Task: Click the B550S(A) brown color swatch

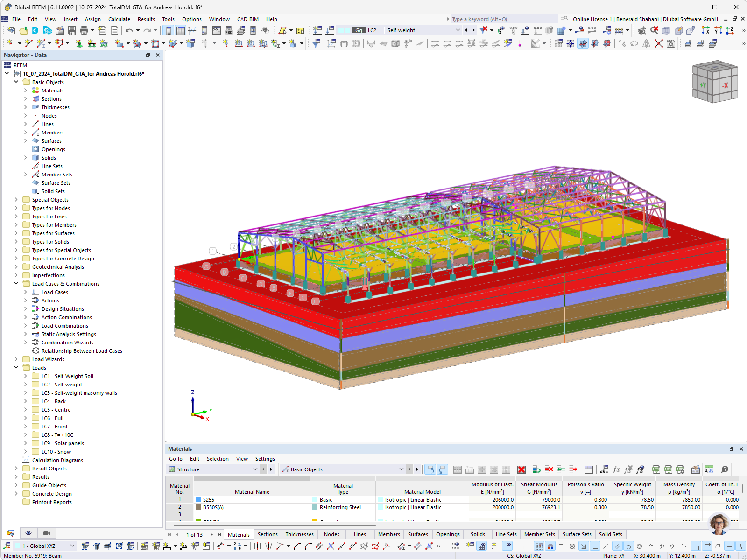Action: pyautogui.click(x=198, y=507)
